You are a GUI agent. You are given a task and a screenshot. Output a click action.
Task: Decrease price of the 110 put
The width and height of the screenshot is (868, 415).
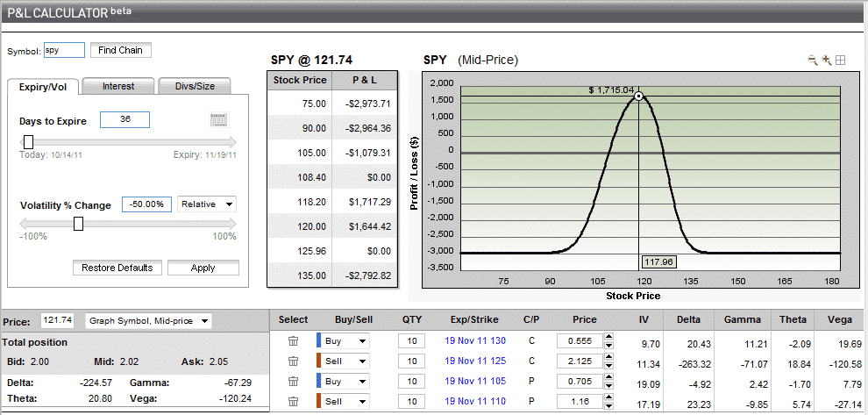tap(609, 406)
